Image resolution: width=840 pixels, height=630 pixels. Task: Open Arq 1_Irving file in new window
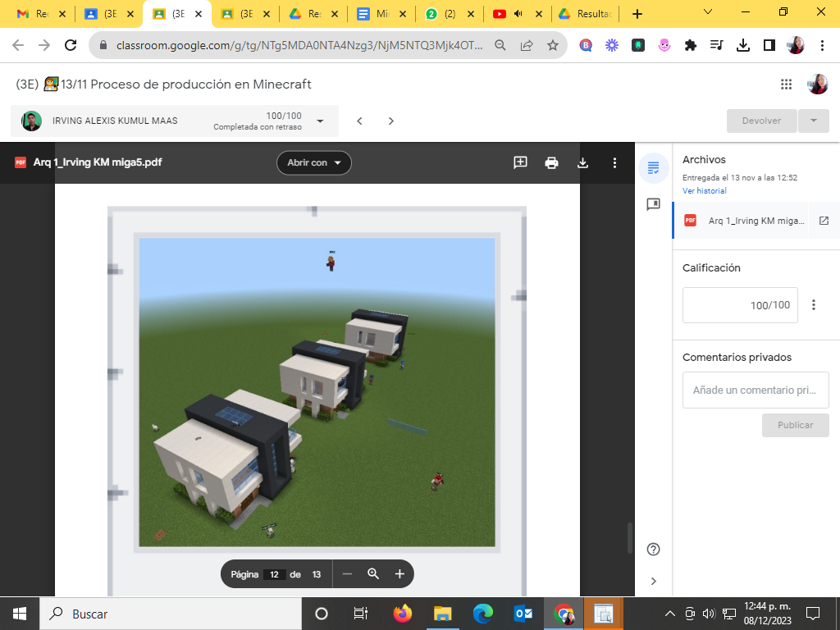824,221
